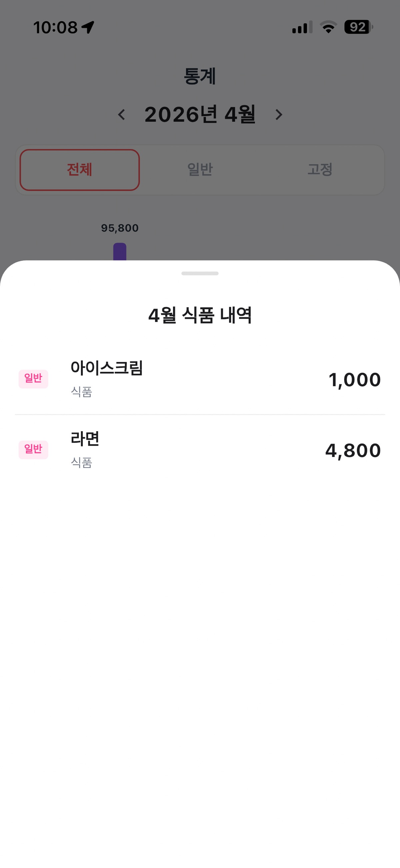The image size is (400, 868).
Task: Select the 전체 tab
Action: [x=79, y=170]
